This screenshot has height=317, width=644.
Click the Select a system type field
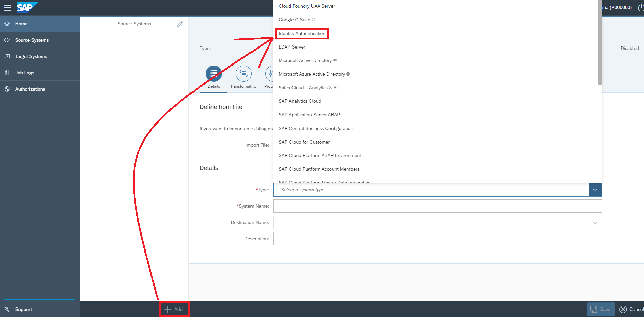coord(431,190)
